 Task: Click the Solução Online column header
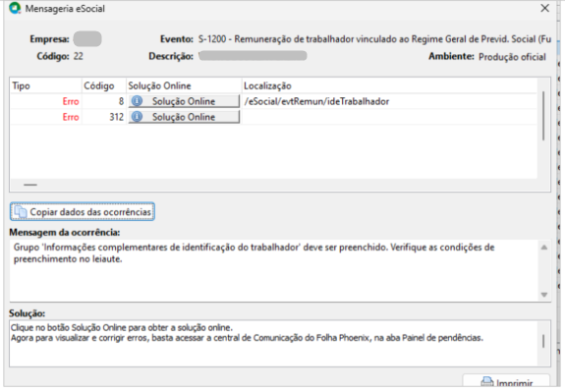click(184, 85)
